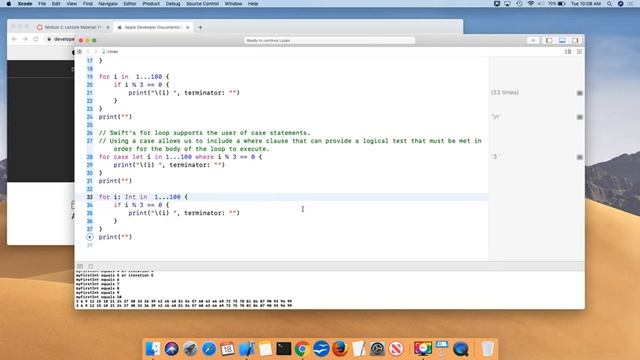Close the Module 2 Lecture Material browser tab

point(108,27)
